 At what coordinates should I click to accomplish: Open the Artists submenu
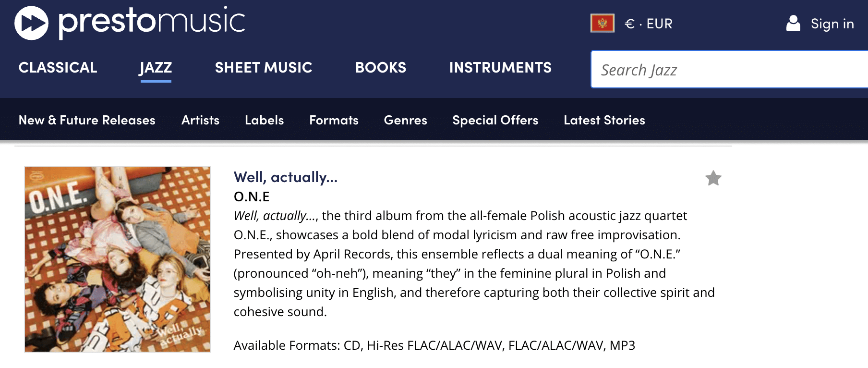pyautogui.click(x=200, y=120)
